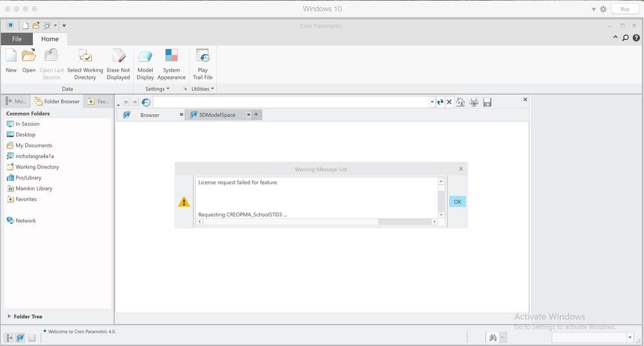
Task: Expand the Settings group dropdown
Action: coord(157,89)
